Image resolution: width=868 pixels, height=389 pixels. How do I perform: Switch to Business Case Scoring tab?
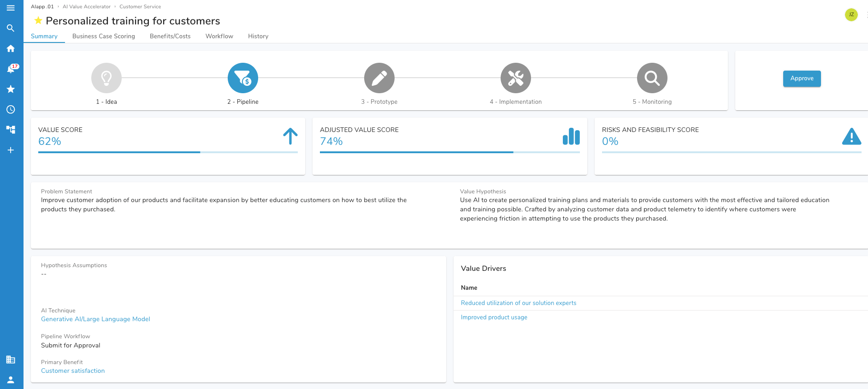click(x=104, y=36)
